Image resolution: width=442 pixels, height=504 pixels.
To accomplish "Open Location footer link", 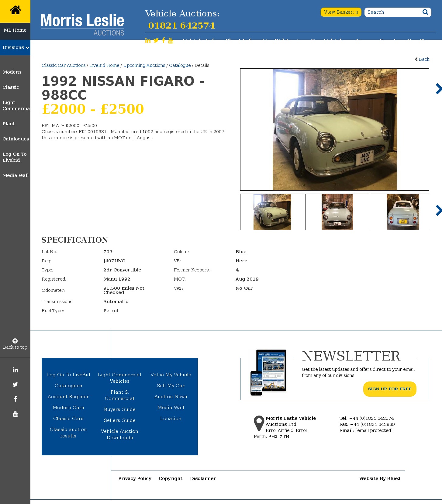I will click(x=171, y=419).
